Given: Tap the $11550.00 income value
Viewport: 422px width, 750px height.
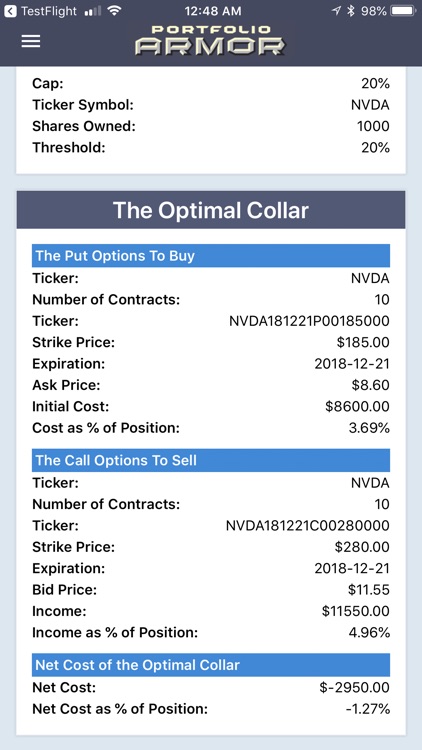Looking at the screenshot, I should (x=356, y=611).
